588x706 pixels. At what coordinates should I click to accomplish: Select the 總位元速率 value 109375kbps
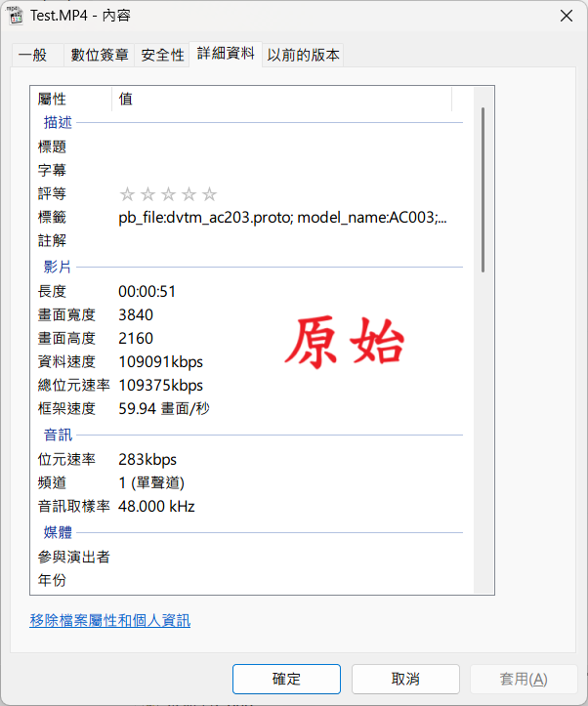161,386
